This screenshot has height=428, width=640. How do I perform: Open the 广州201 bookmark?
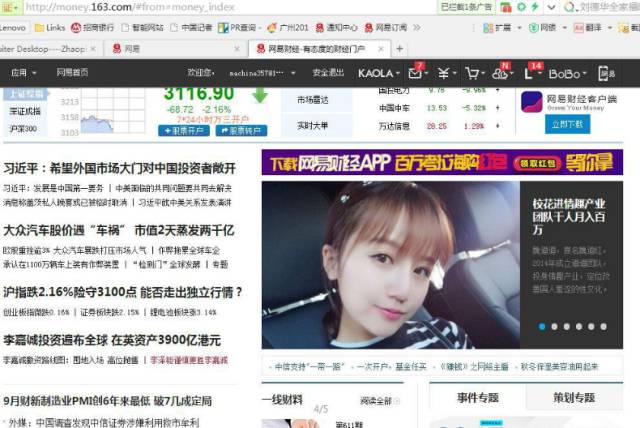tap(288, 28)
